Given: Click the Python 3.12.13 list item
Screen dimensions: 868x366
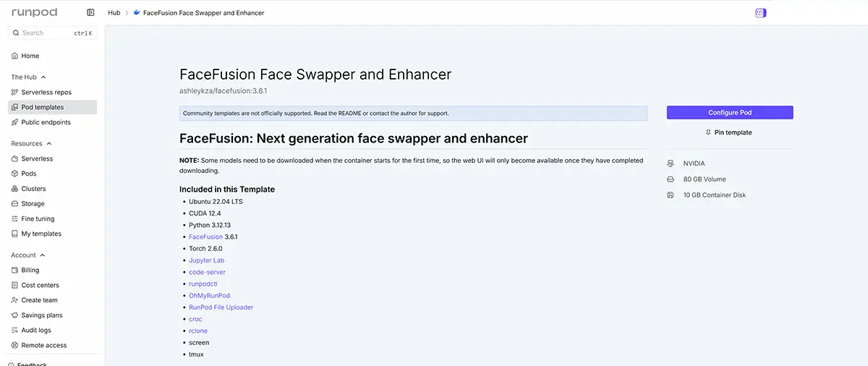Looking at the screenshot, I should [x=210, y=225].
